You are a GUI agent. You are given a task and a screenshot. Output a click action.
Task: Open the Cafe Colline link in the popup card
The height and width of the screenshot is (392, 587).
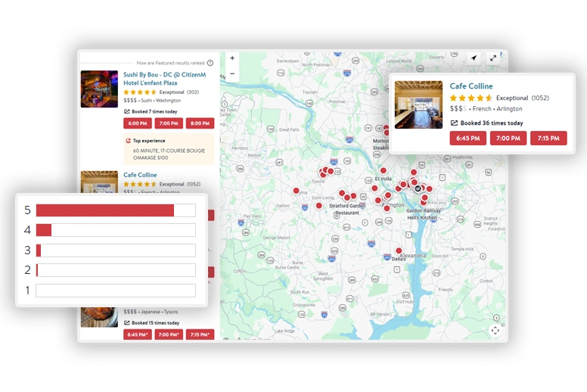point(471,86)
